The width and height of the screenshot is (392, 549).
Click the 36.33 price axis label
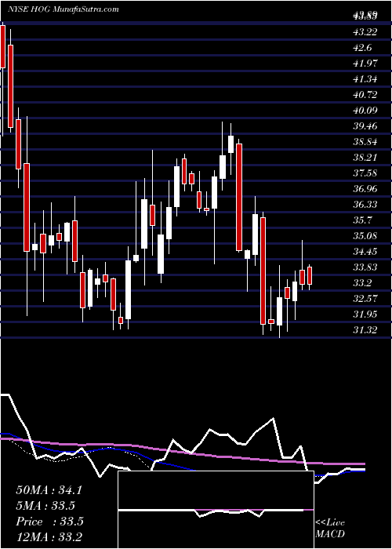tap(365, 205)
